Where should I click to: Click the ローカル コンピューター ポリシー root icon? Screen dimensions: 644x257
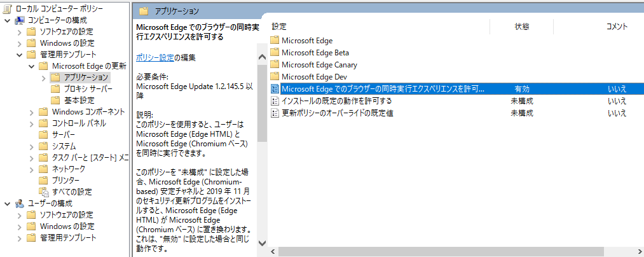point(8,8)
